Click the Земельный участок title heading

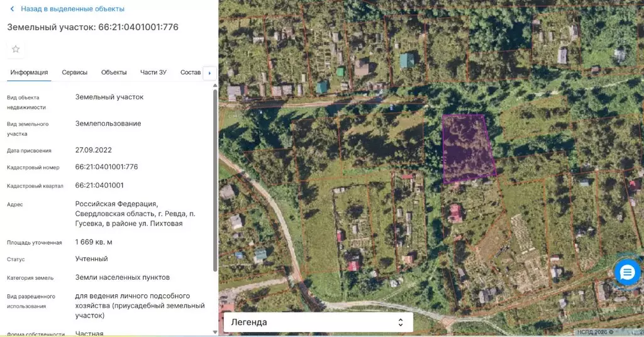(x=92, y=27)
